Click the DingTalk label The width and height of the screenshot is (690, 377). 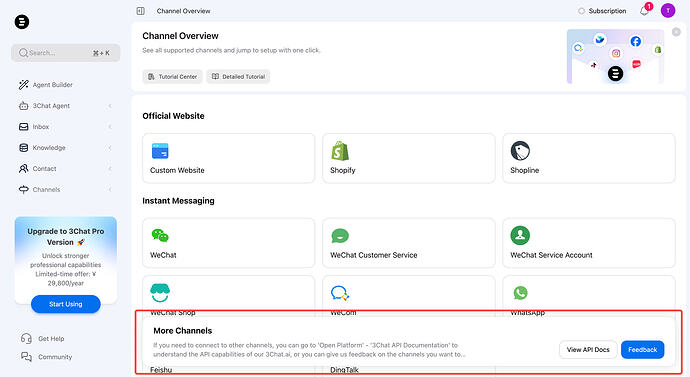point(345,370)
